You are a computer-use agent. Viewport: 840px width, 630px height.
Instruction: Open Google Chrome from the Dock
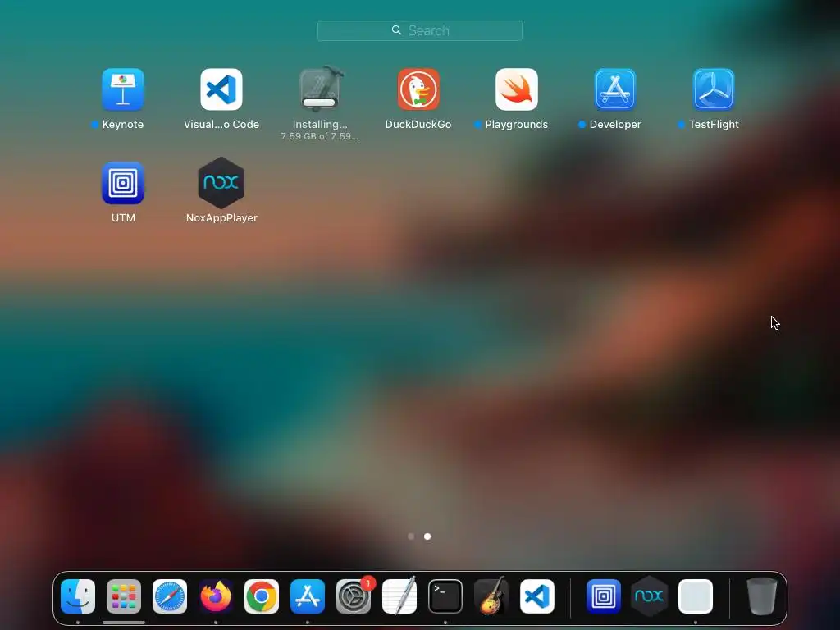(x=262, y=596)
